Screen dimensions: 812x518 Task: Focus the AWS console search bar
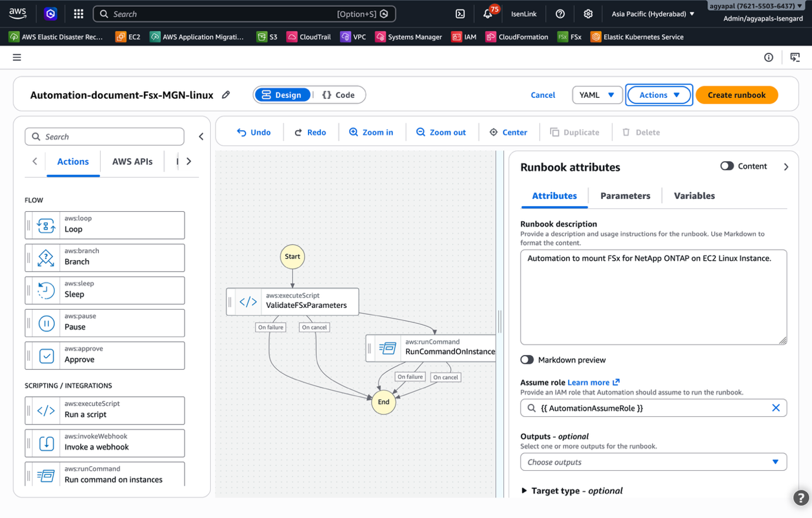(x=244, y=14)
